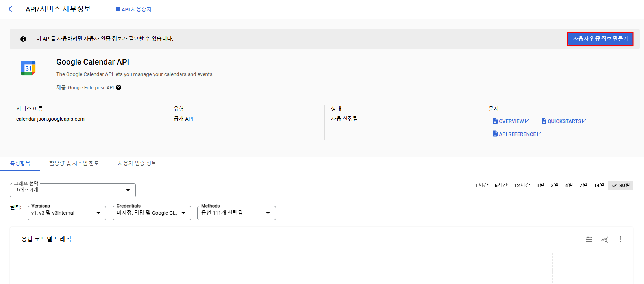644x284 pixels.
Task: Open the API REFERENCE documentation link
Action: tap(517, 134)
